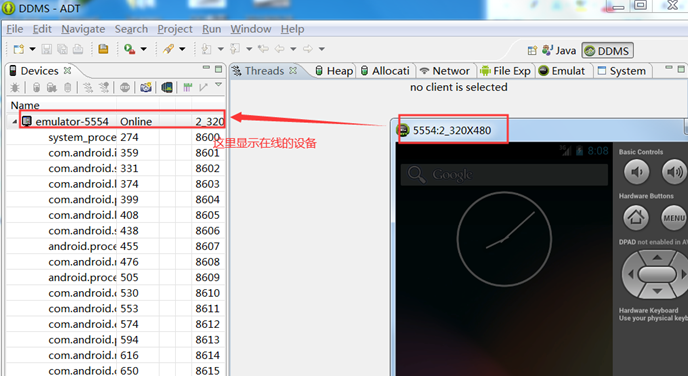Image resolution: width=688 pixels, height=376 pixels.
Task: Switch to the Threads tab
Action: click(265, 71)
